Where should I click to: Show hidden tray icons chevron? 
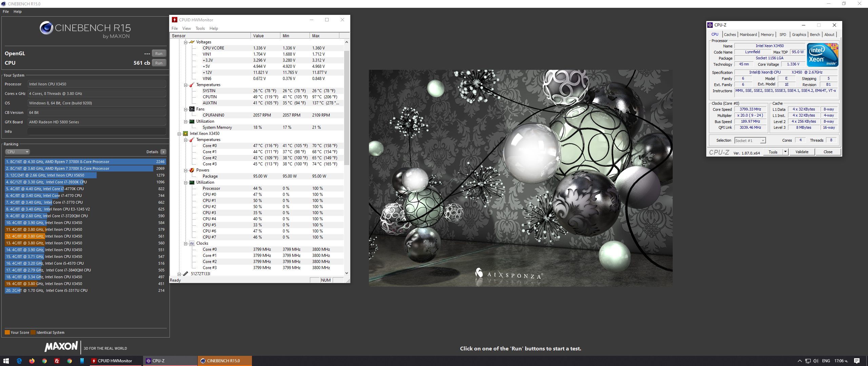800,361
